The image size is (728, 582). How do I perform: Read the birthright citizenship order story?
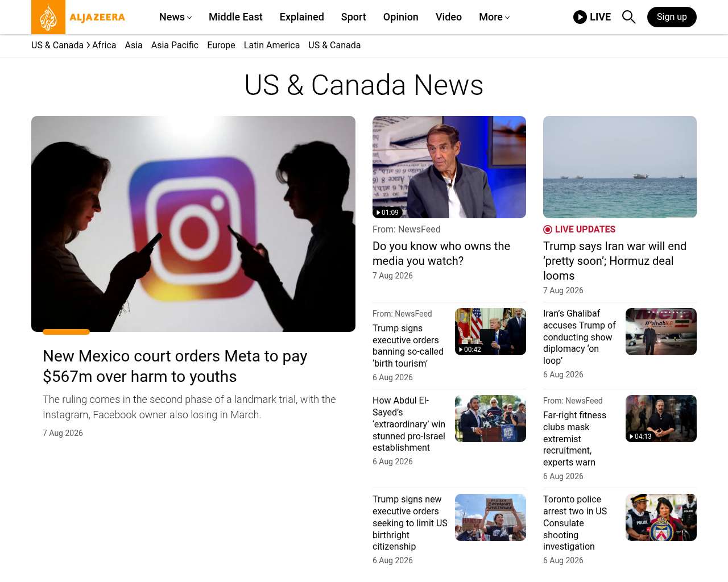(x=410, y=523)
